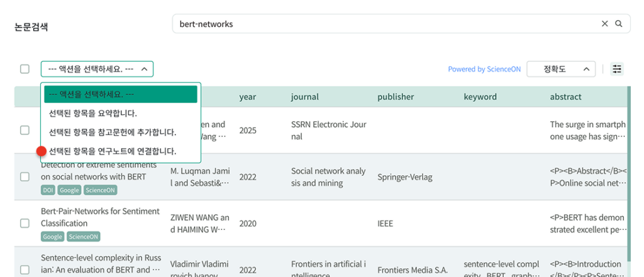Toggle the select-all checkbox above table
This screenshot has height=277, width=644.
(x=25, y=69)
